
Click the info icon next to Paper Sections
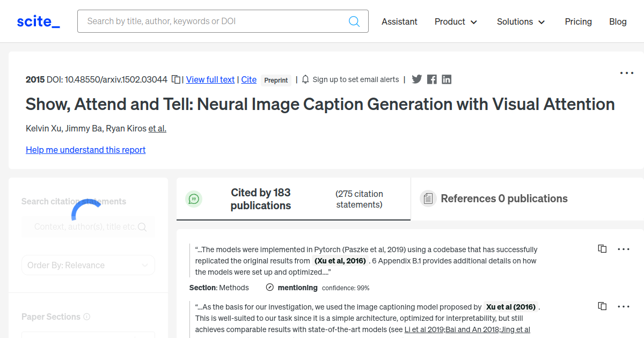86,317
